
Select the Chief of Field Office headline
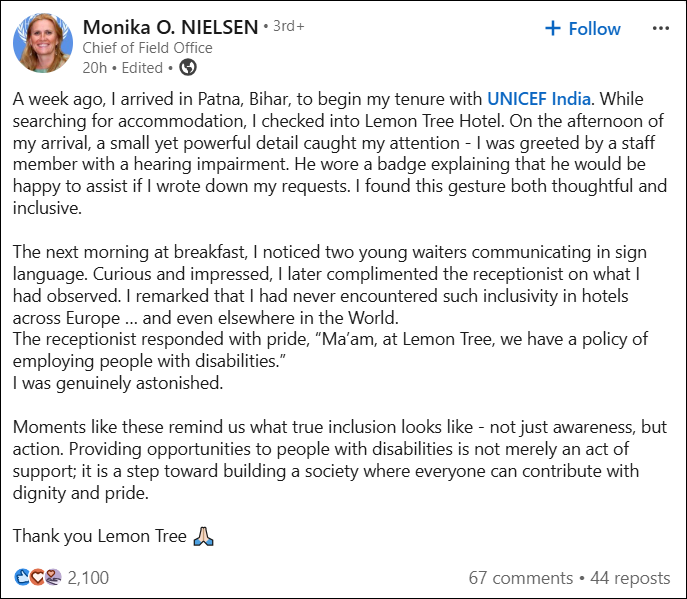coord(147,48)
